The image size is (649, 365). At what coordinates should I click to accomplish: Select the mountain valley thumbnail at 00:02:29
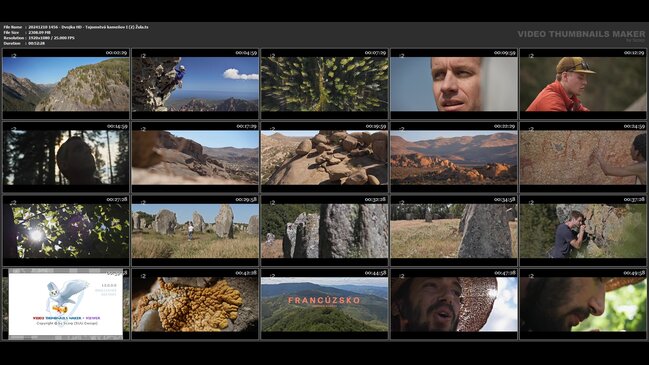[x=66, y=84]
